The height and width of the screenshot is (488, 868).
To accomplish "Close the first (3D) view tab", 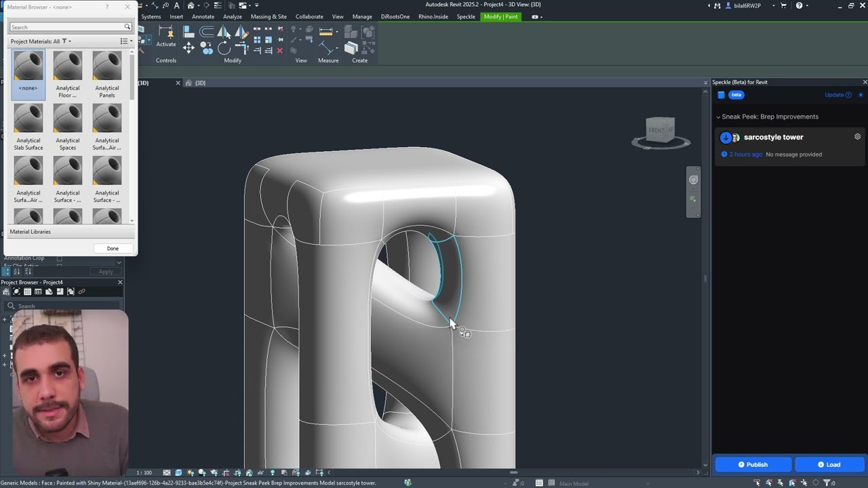I will (x=178, y=83).
